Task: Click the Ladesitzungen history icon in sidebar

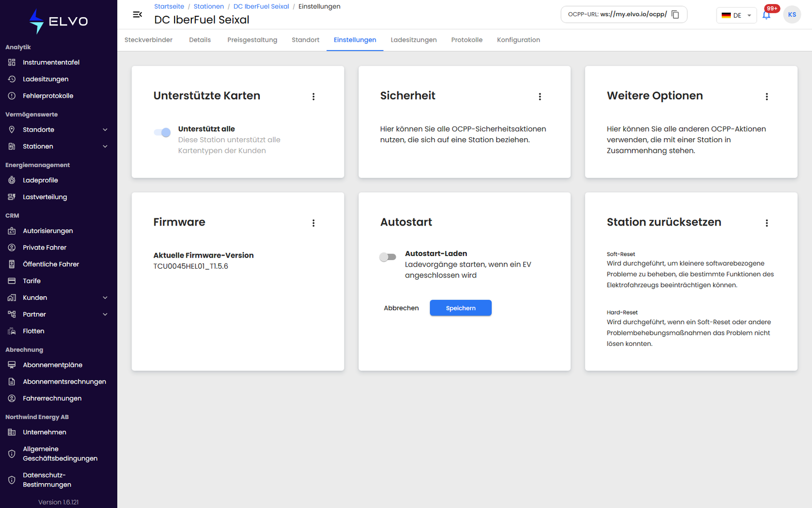Action: click(12, 79)
